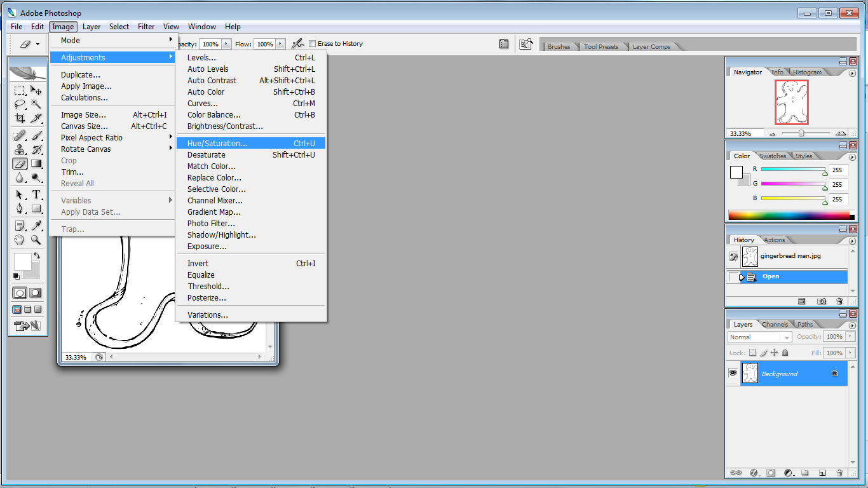Select the History Brush tool
Viewport: 868px width, 488px height.
pyautogui.click(x=36, y=150)
